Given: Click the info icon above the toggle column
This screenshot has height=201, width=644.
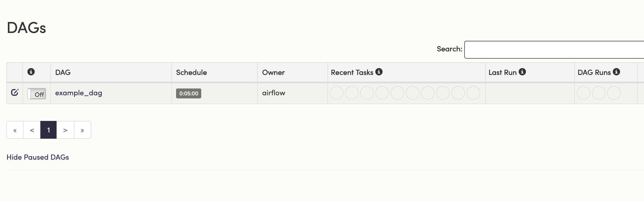Looking at the screenshot, I should pos(31,72).
